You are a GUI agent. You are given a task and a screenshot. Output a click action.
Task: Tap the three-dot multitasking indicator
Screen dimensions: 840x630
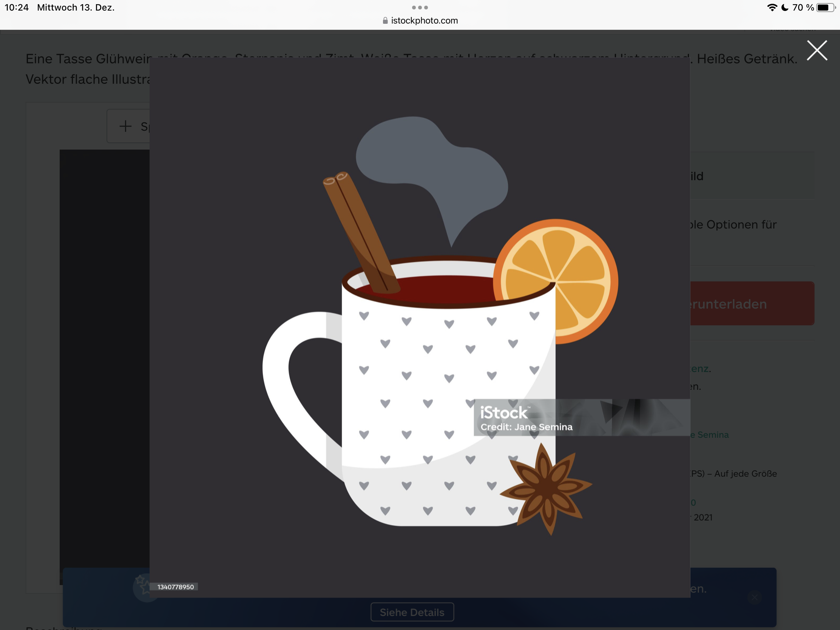click(420, 8)
